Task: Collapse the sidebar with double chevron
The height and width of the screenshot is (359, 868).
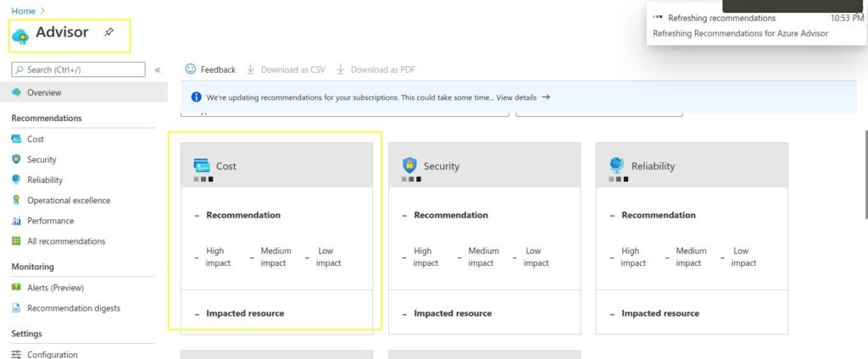Action: 157,70
